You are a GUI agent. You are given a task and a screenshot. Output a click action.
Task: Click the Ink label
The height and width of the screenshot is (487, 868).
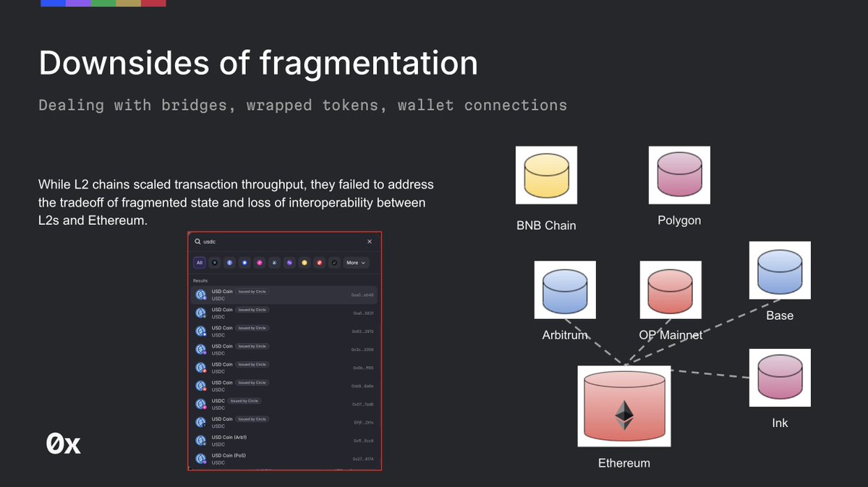(780, 423)
